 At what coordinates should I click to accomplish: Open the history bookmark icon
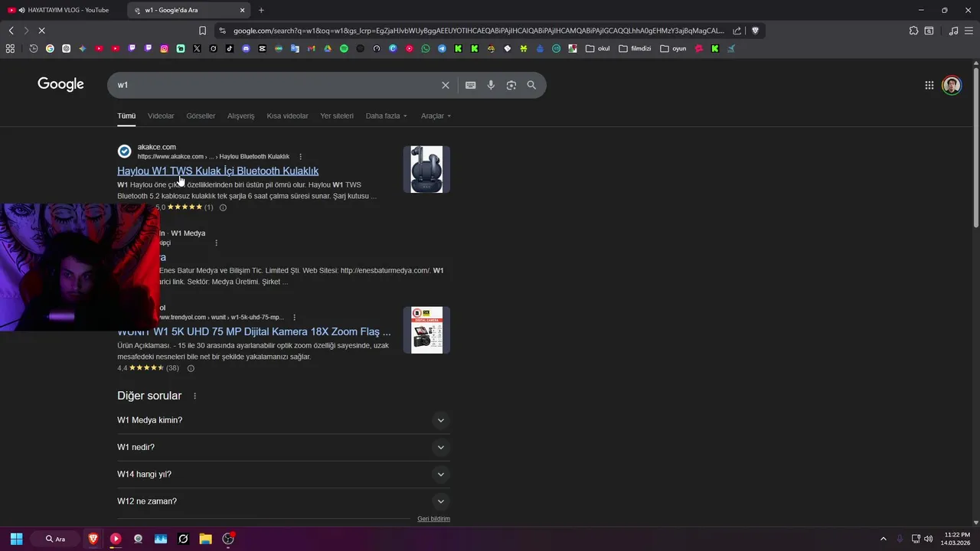34,48
